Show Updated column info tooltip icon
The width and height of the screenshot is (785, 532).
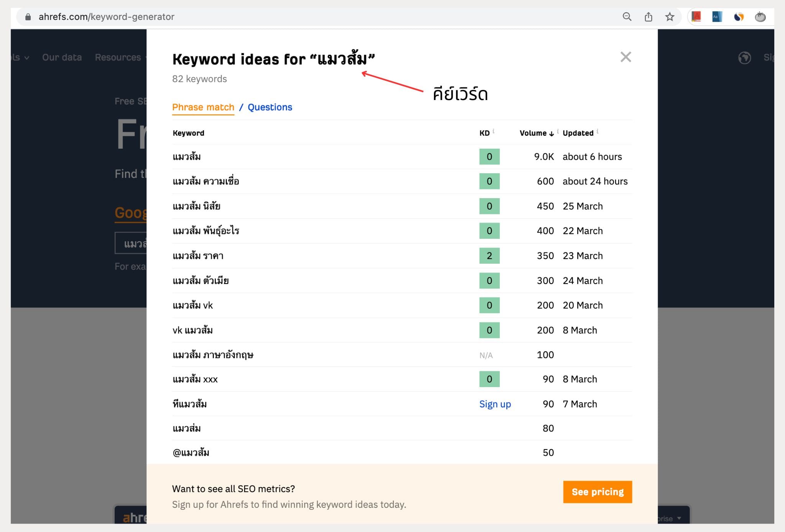pyautogui.click(x=598, y=131)
